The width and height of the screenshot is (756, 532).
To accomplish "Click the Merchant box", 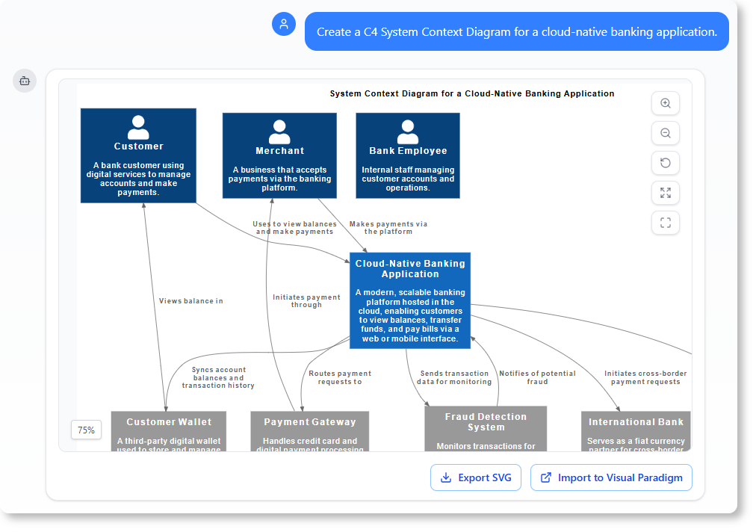I will point(279,155).
